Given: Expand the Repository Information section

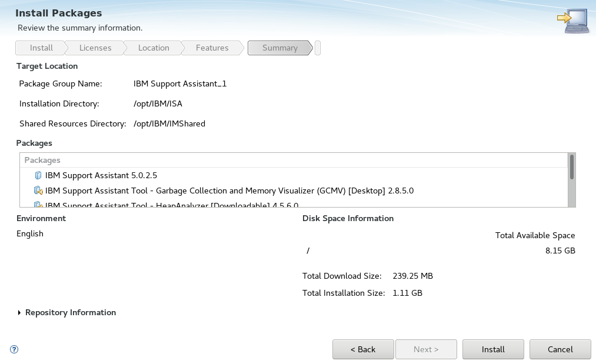Looking at the screenshot, I should tap(19, 313).
